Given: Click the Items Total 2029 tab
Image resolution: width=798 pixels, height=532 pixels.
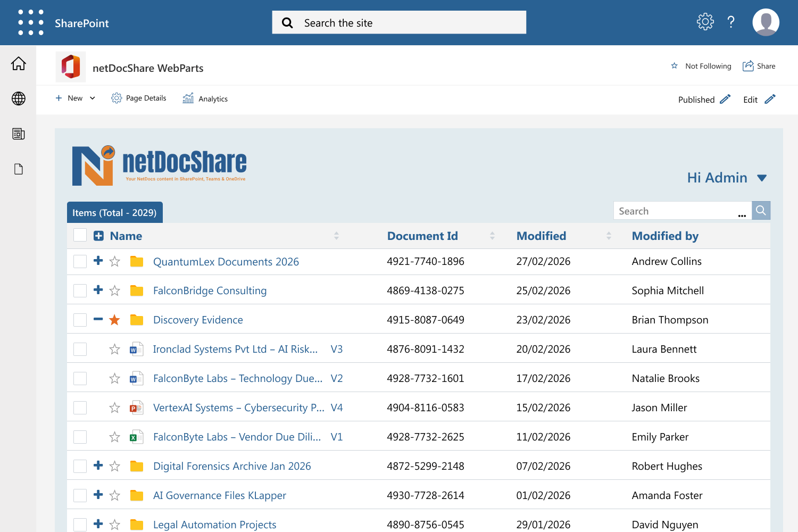Looking at the screenshot, I should click(114, 212).
